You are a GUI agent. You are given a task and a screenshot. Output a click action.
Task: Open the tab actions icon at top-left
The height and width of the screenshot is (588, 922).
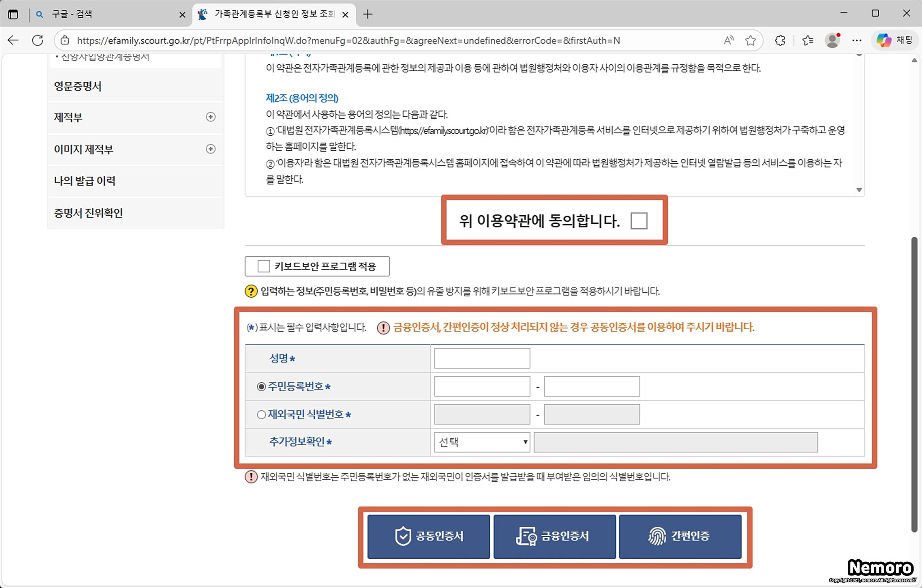point(13,14)
